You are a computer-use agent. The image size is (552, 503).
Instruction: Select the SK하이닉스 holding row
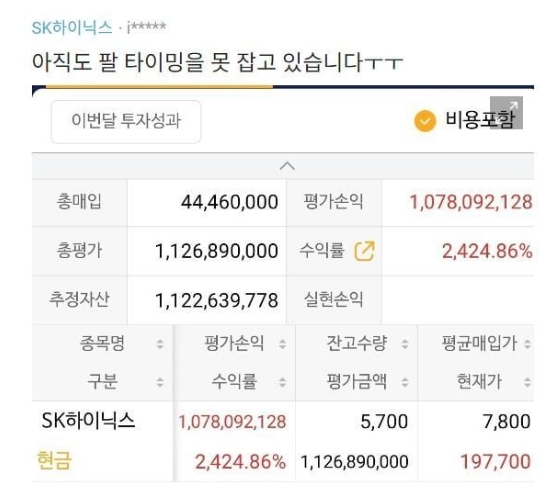[283, 441]
